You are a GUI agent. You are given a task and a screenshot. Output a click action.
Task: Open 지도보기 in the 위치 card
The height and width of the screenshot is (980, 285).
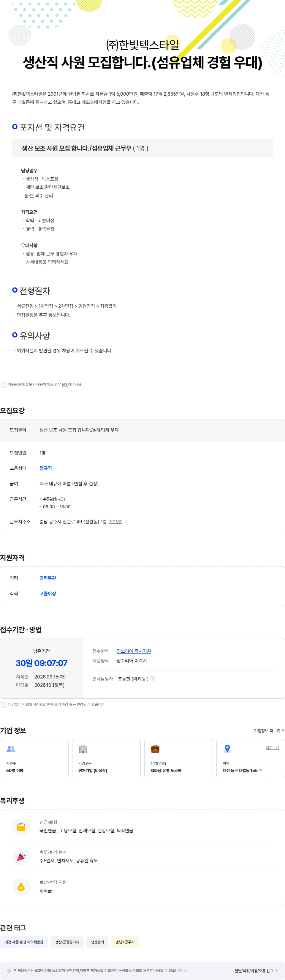pyautogui.click(x=272, y=748)
